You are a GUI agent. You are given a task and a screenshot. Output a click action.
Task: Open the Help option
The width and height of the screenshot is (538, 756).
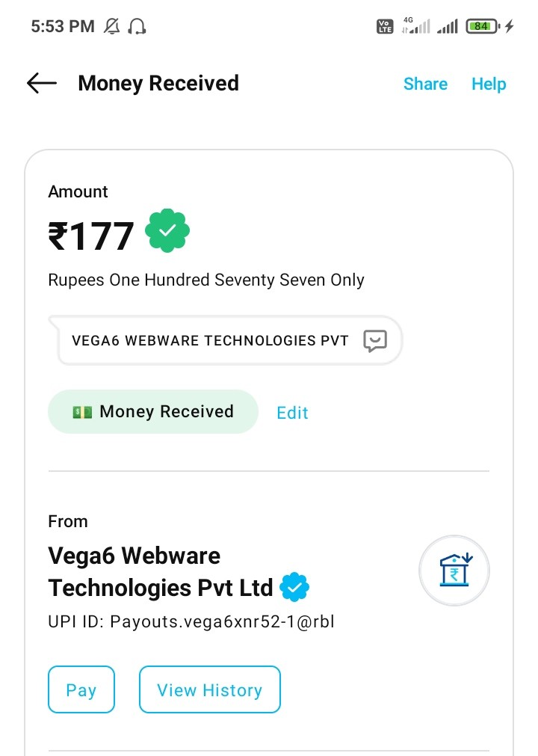coord(489,84)
